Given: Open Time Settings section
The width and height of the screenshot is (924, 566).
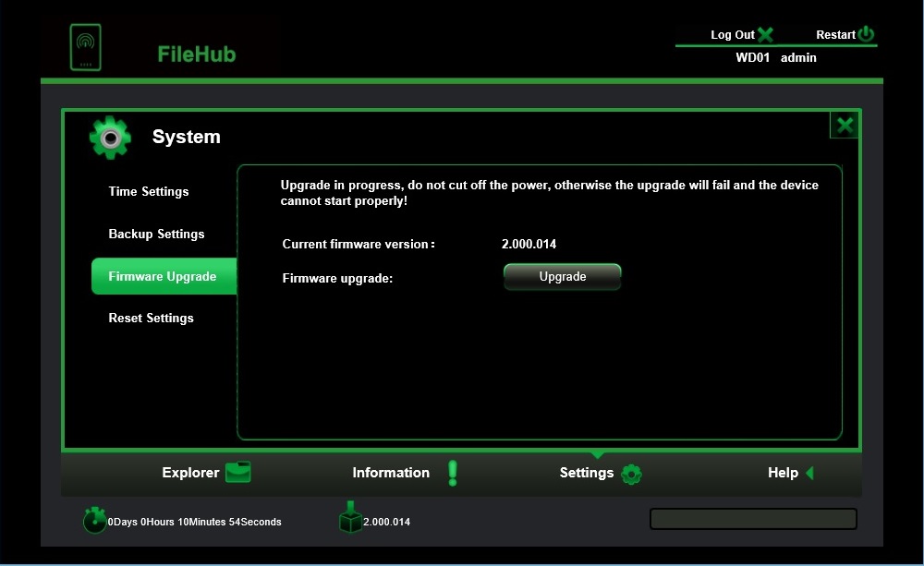Looking at the screenshot, I should pos(149,191).
